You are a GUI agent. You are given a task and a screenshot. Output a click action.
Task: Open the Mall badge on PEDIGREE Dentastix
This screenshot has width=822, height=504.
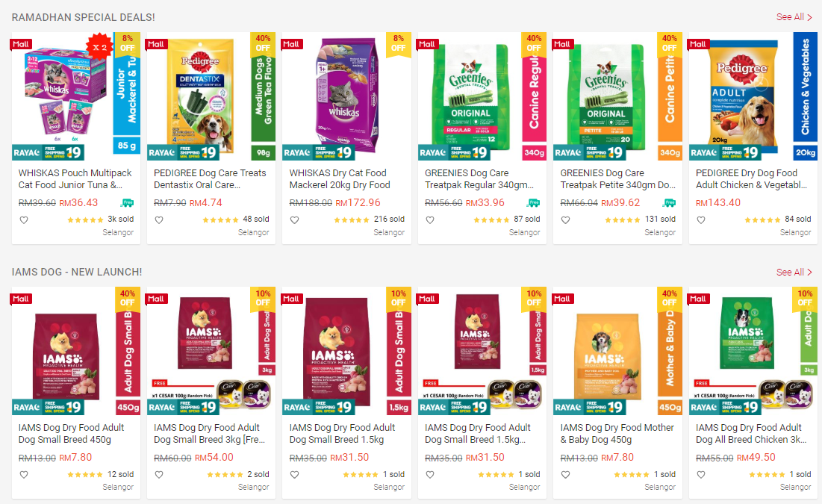(157, 44)
